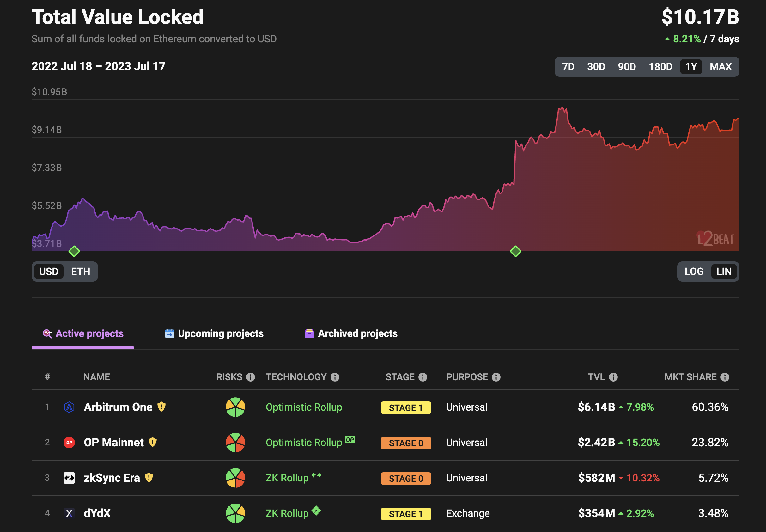Click the $2.42B TVL value
Viewport: 766px width, 532px height.
596,443
